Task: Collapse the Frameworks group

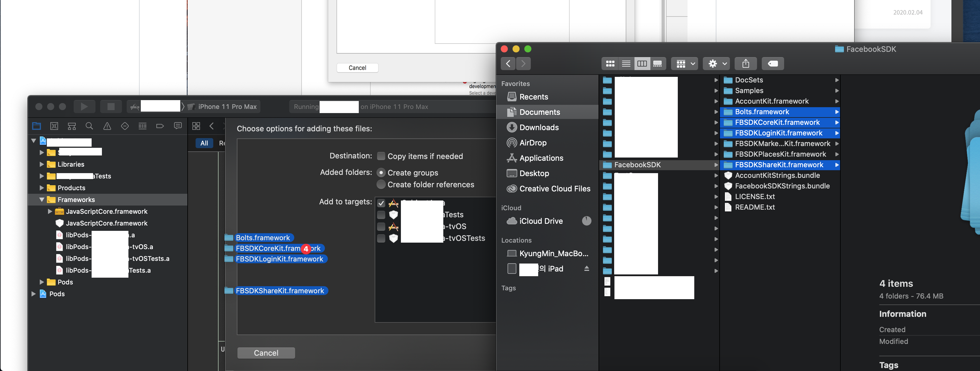Action: tap(42, 200)
